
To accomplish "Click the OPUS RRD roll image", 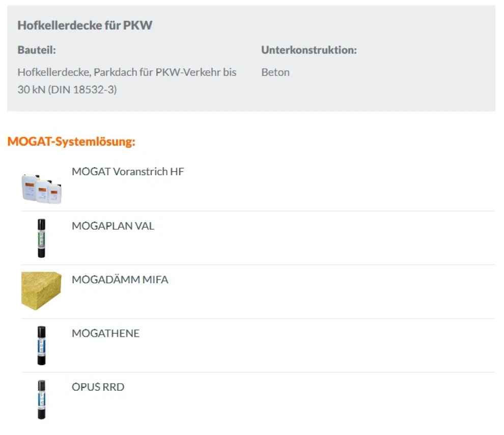I will click(41, 399).
